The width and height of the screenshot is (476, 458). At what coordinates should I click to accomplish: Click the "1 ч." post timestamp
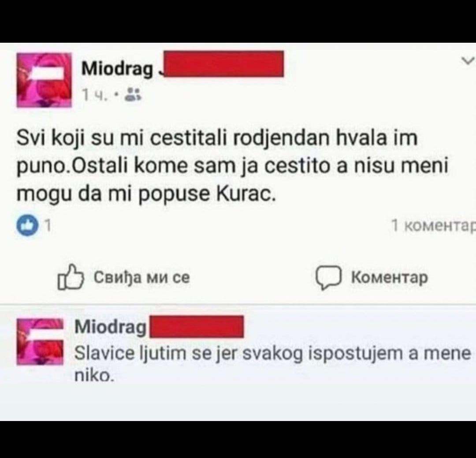[95, 95]
